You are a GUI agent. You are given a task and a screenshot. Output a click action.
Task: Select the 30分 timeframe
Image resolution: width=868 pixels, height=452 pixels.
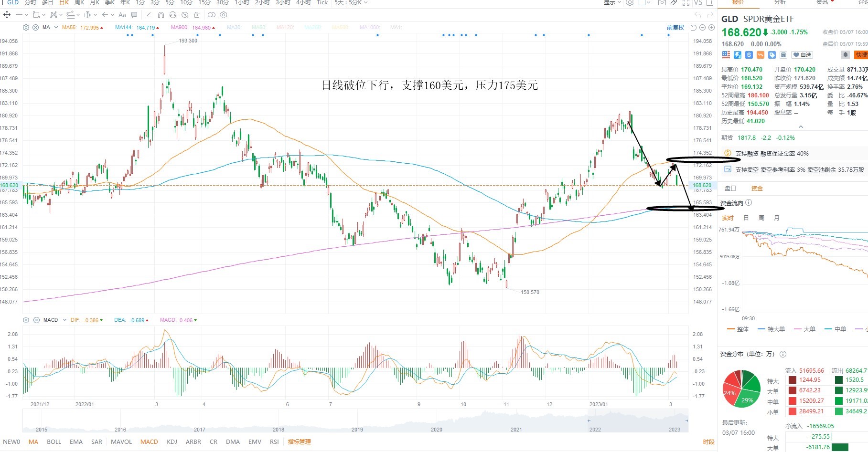pos(223,2)
